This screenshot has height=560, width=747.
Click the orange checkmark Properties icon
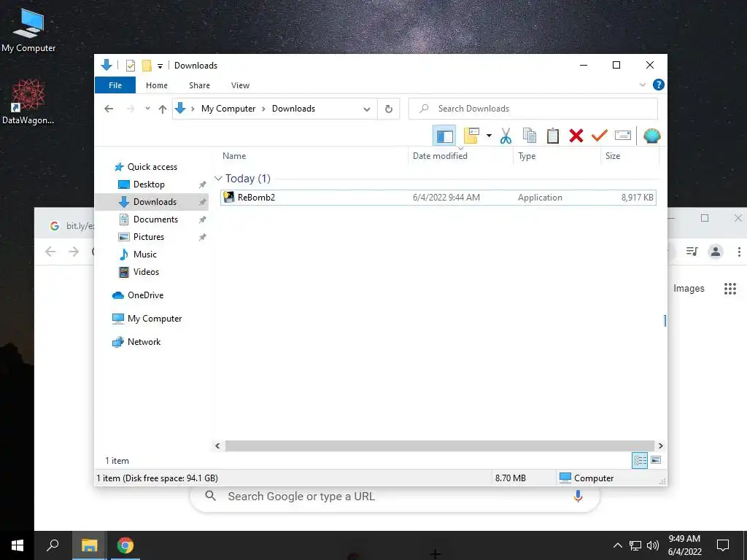tap(600, 136)
